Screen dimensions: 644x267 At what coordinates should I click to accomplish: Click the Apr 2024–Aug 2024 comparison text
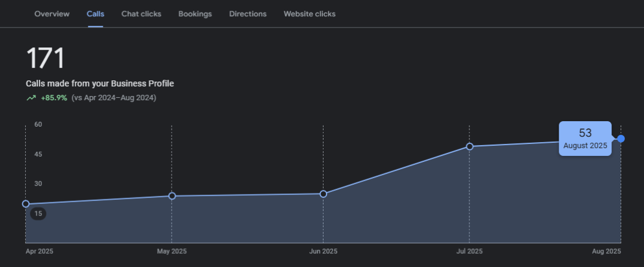click(x=113, y=98)
